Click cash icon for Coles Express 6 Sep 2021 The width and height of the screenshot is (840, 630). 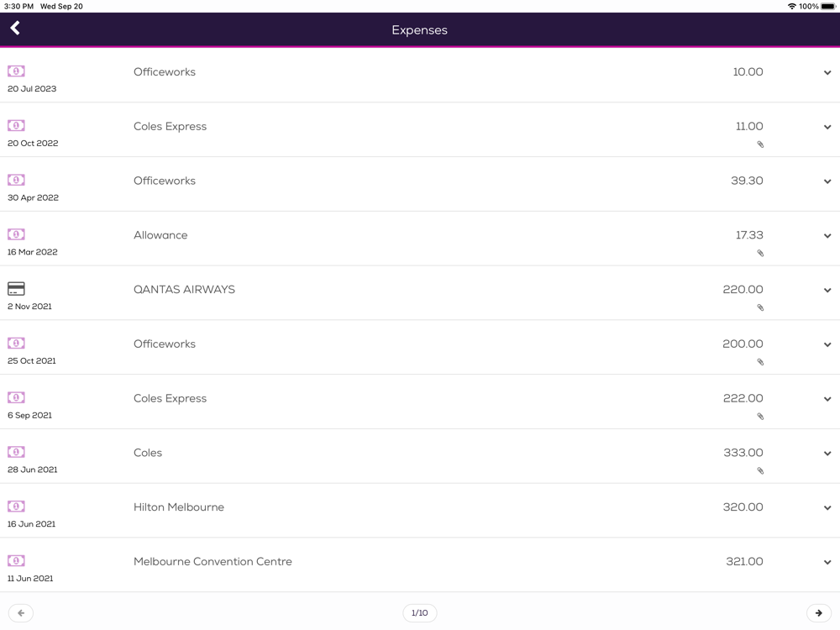[16, 397]
